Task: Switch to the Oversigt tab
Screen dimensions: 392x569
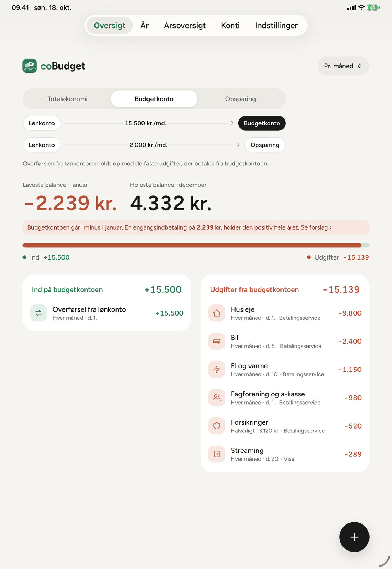Action: (x=109, y=25)
